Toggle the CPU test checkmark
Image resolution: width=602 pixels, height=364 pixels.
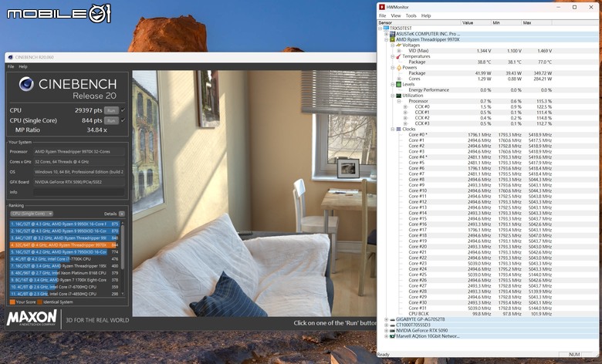click(123, 110)
